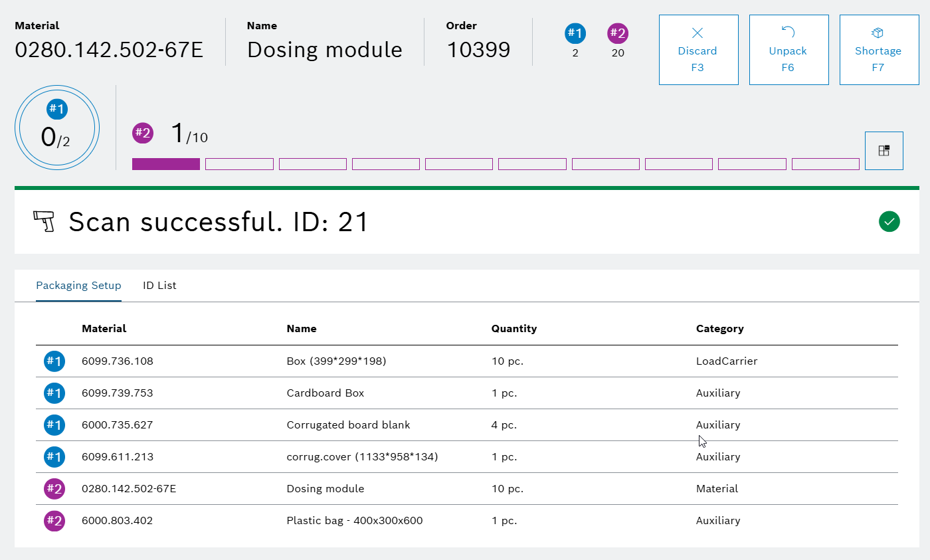This screenshot has height=560, width=930.
Task: Click the Shortage F7 button
Action: click(878, 50)
